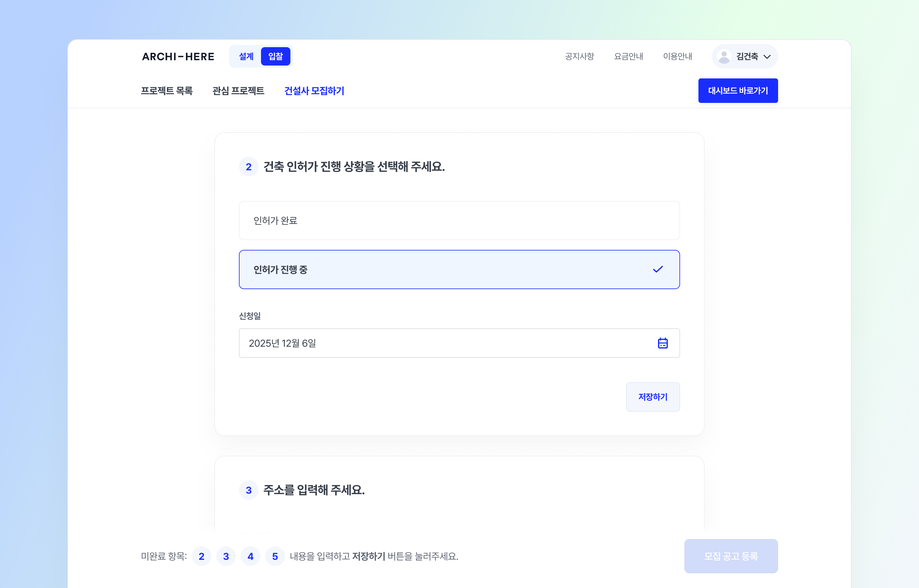Switch mode toggle to 설계
This screenshot has height=588, width=919.
(246, 57)
